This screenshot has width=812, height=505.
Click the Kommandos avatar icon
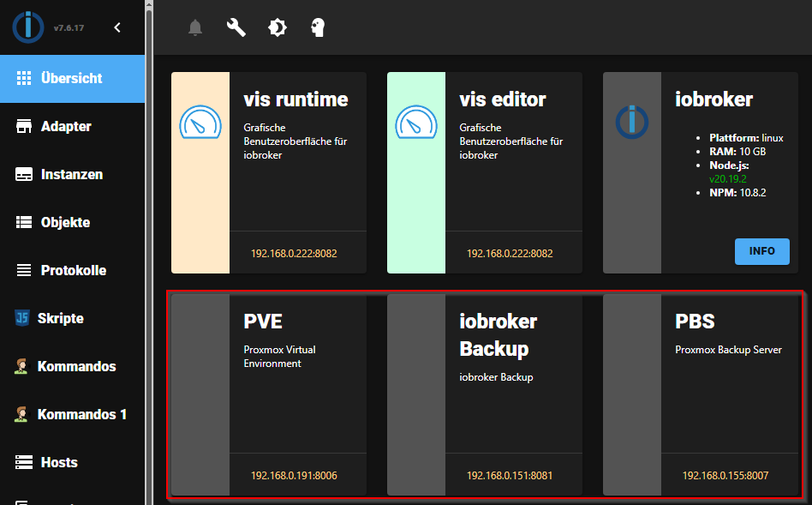point(21,366)
